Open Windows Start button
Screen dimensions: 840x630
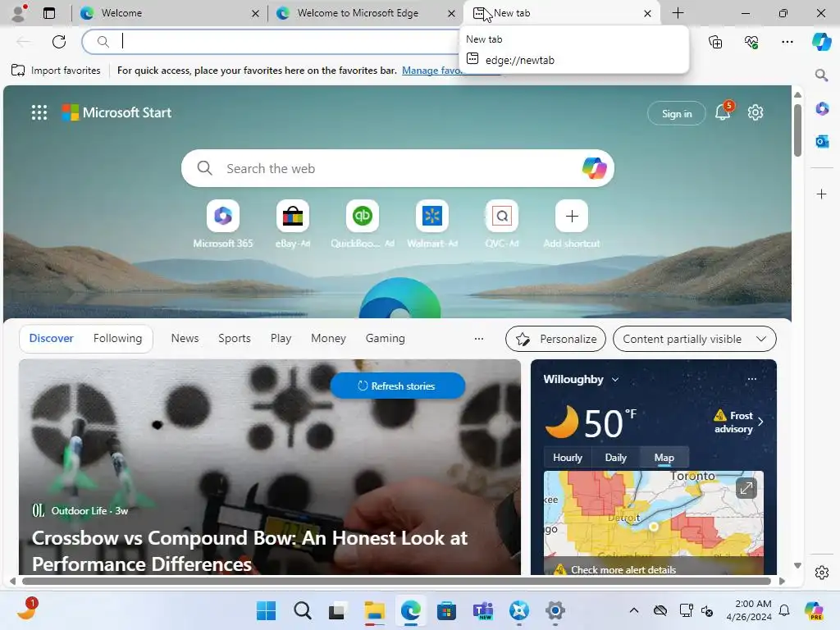click(267, 610)
